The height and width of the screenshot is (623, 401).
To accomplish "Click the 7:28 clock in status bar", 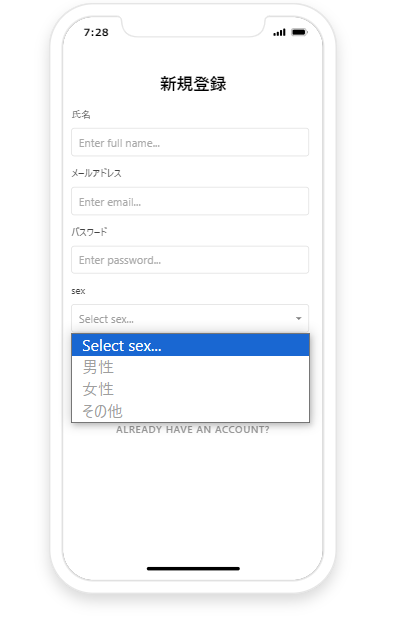I will tap(96, 33).
